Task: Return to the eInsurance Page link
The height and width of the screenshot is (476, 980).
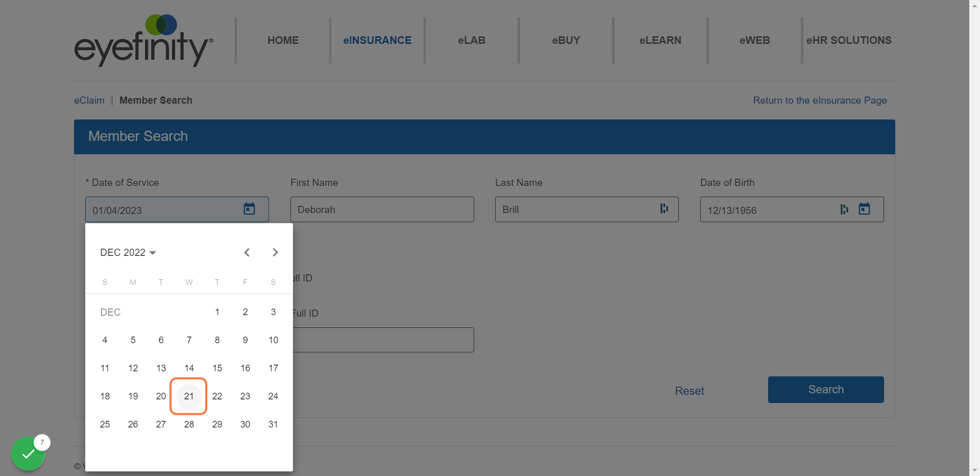Action: [820, 101]
